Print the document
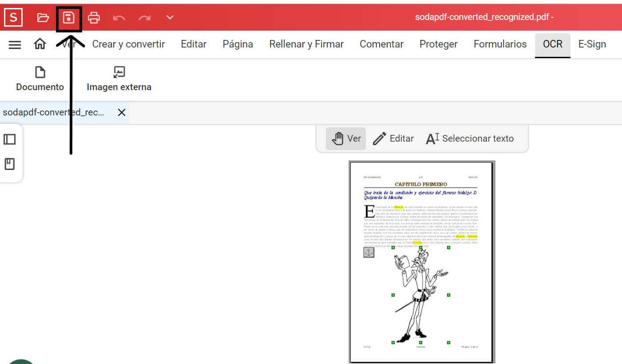 (94, 17)
